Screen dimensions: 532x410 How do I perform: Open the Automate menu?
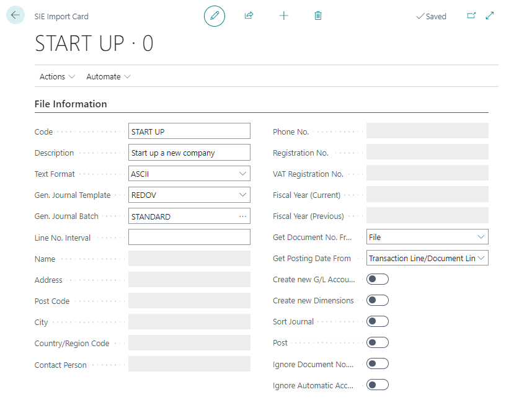click(x=109, y=77)
